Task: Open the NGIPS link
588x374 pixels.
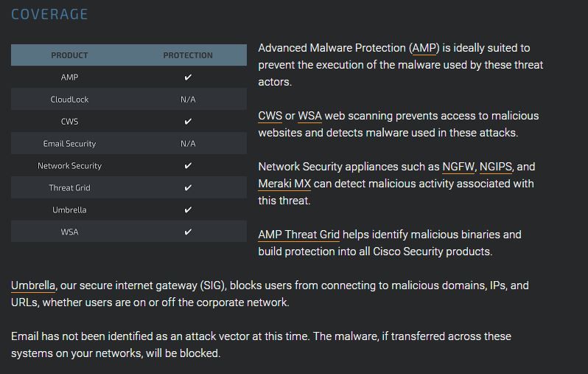Action: tap(496, 167)
